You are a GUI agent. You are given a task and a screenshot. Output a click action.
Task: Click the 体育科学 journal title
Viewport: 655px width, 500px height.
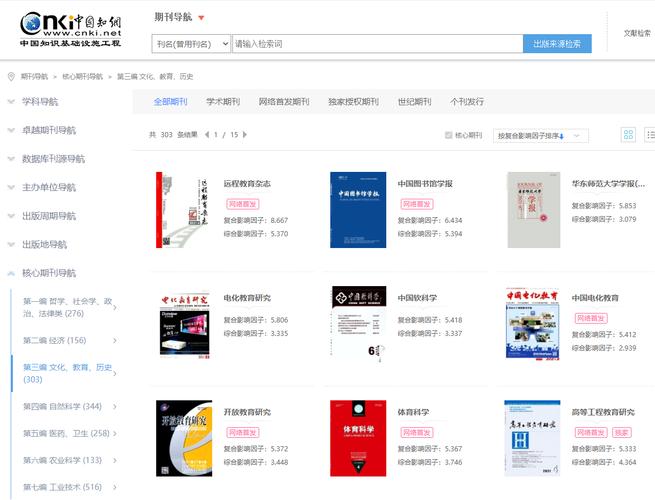tap(413, 412)
